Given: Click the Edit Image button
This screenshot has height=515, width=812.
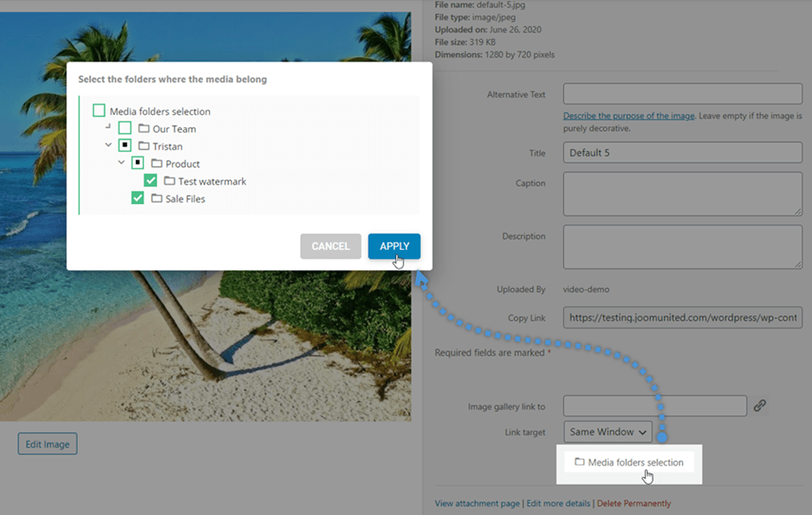Looking at the screenshot, I should click(48, 444).
